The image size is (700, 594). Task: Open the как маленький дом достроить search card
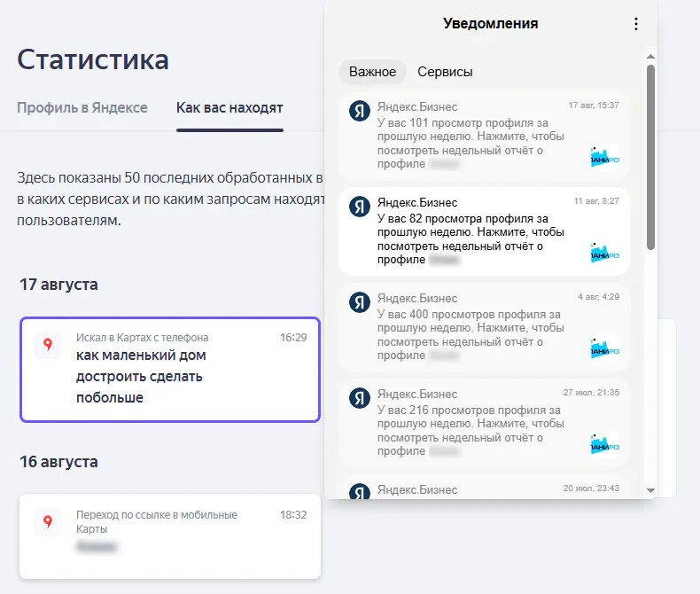point(170,370)
